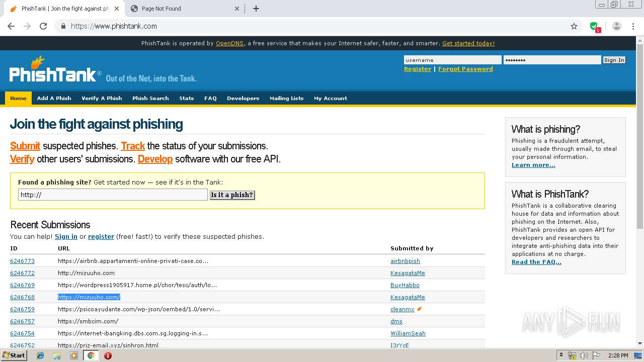Click the browser forward arrow
The height and width of the screenshot is (362, 644).
(27, 26)
